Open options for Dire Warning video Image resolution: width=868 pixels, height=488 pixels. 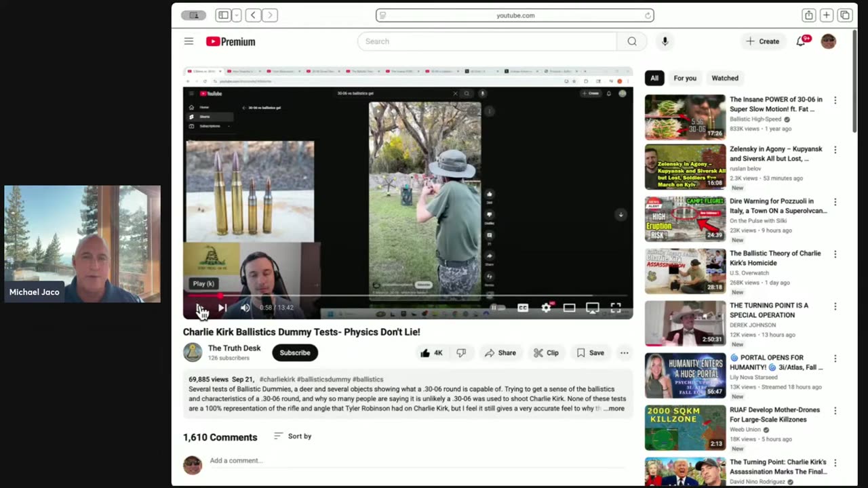point(835,202)
